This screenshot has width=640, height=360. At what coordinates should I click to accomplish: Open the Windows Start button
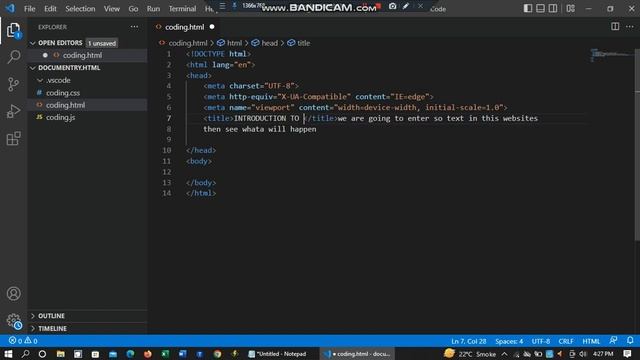coord(8,354)
